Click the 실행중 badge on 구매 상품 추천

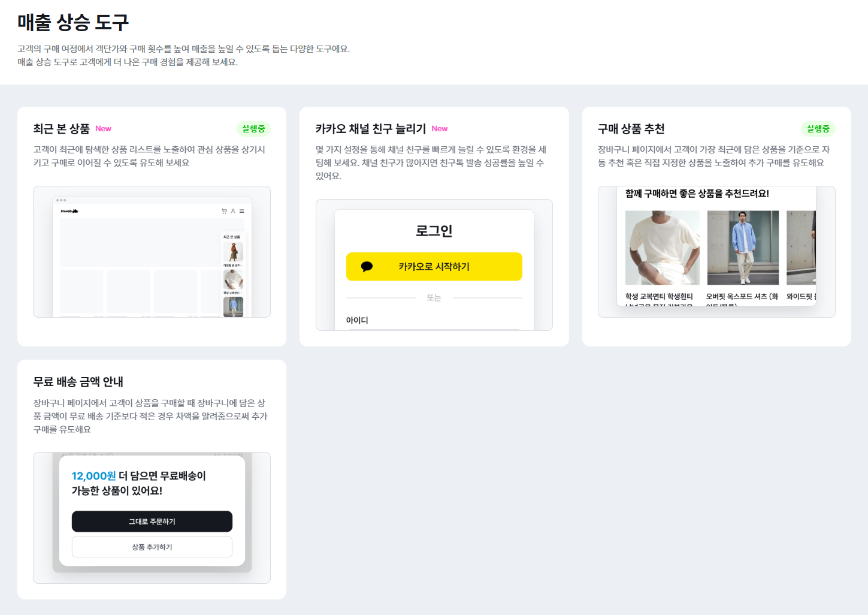tap(818, 129)
